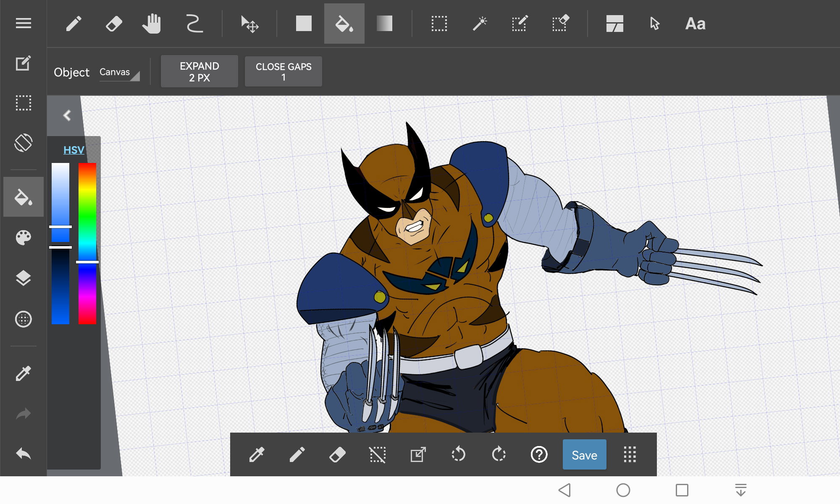Switch color mode via HSV link

(x=74, y=150)
